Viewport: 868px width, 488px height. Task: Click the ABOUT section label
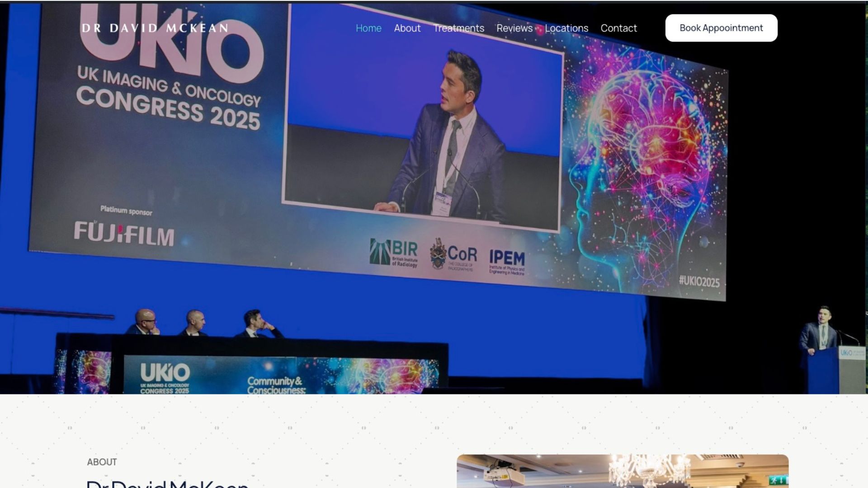102,462
